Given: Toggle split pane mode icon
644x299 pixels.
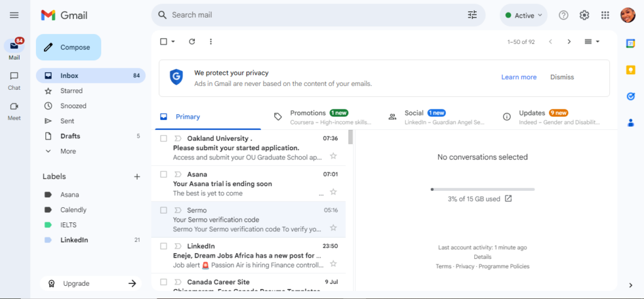Looking at the screenshot, I should pyautogui.click(x=588, y=41).
